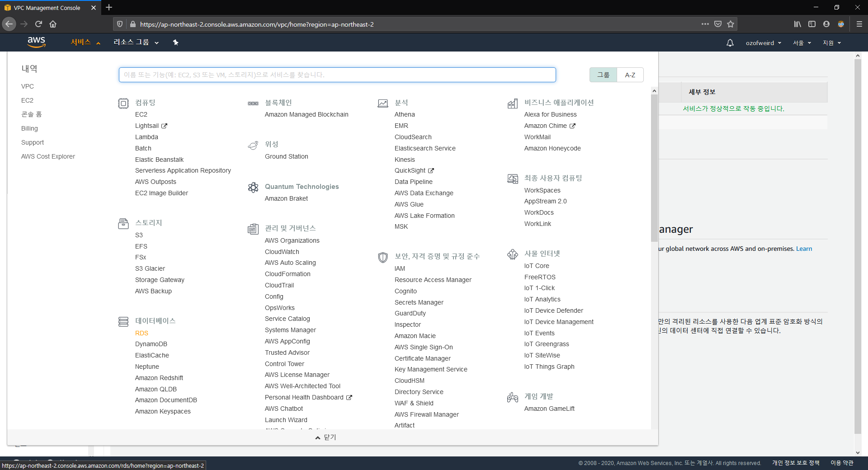Open 이용 약관 footer link

point(842,463)
